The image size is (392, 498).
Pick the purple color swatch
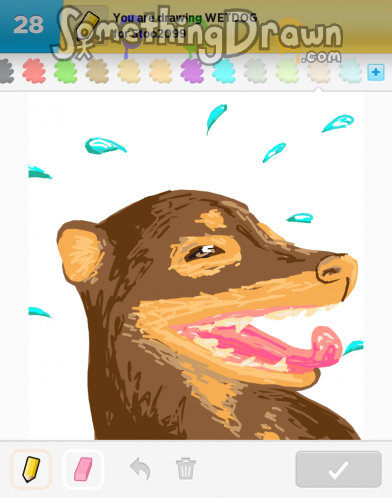[192, 71]
